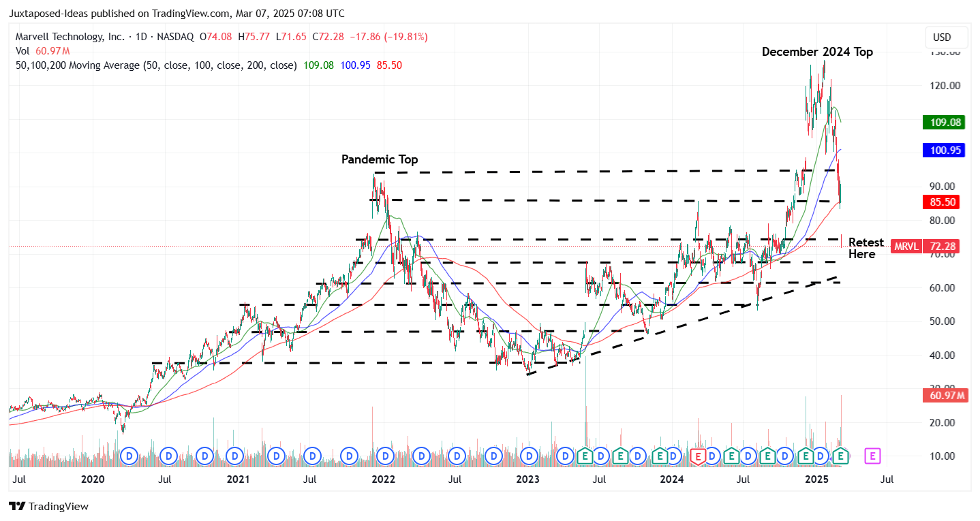Click the 'L71.65' low value in the header
The height and width of the screenshot is (521, 980).
click(292, 37)
